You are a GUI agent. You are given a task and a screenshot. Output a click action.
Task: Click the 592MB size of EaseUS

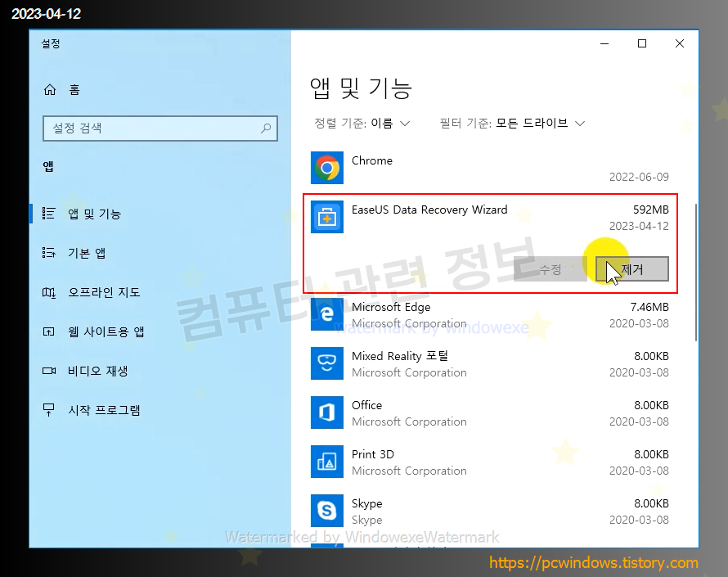[x=651, y=210]
